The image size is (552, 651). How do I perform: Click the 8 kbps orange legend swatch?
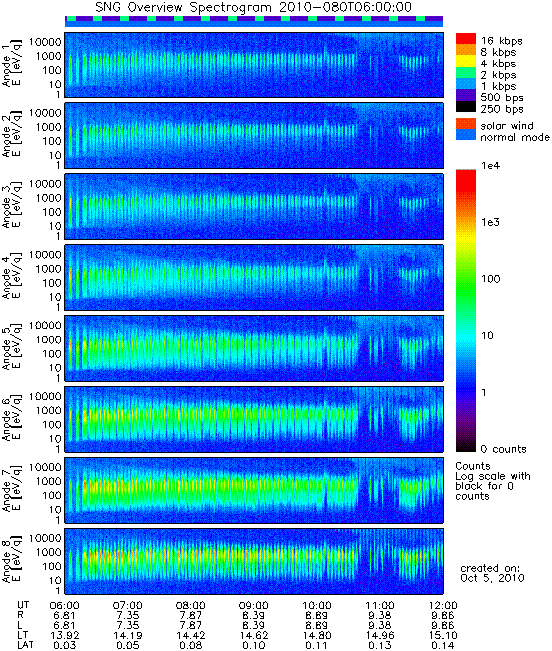tap(466, 50)
